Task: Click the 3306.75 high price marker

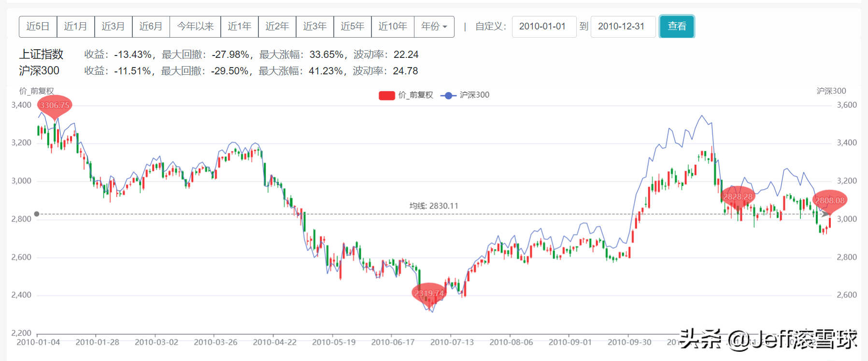Action: point(55,105)
